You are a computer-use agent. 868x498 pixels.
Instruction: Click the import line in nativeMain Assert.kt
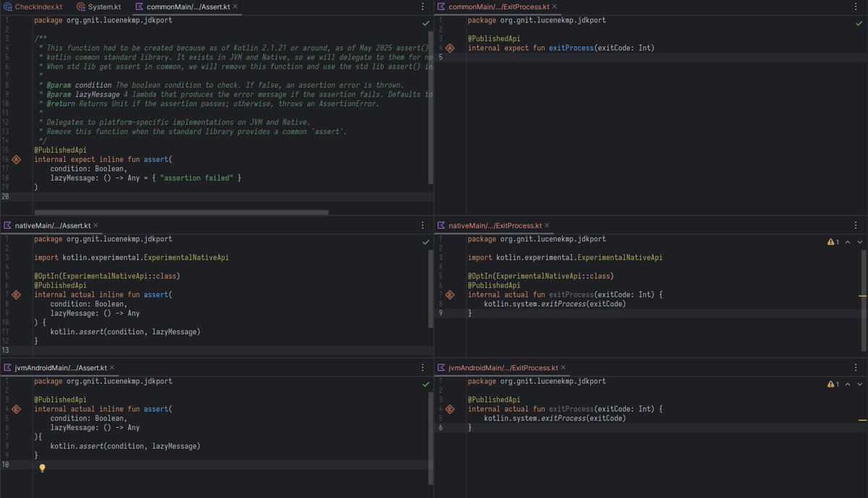click(x=131, y=257)
